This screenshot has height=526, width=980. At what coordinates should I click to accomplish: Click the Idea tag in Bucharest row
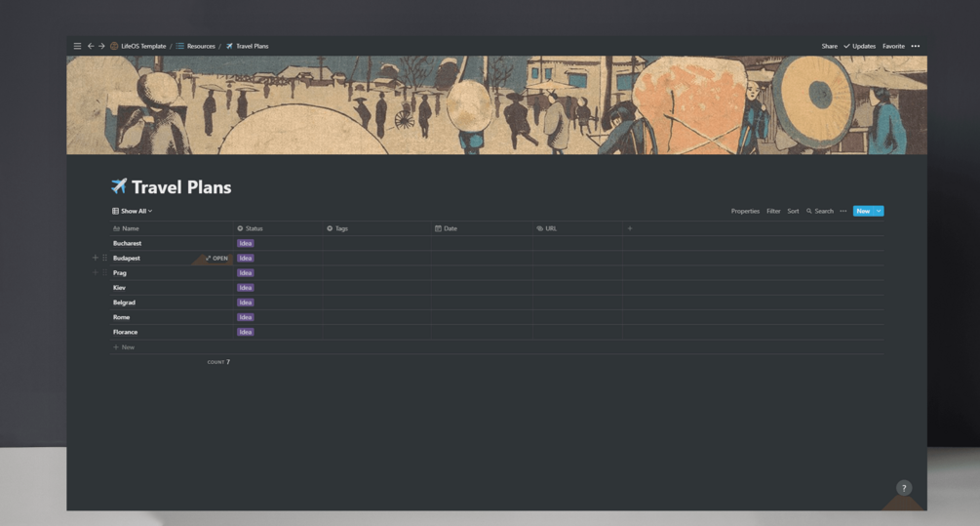click(x=245, y=243)
